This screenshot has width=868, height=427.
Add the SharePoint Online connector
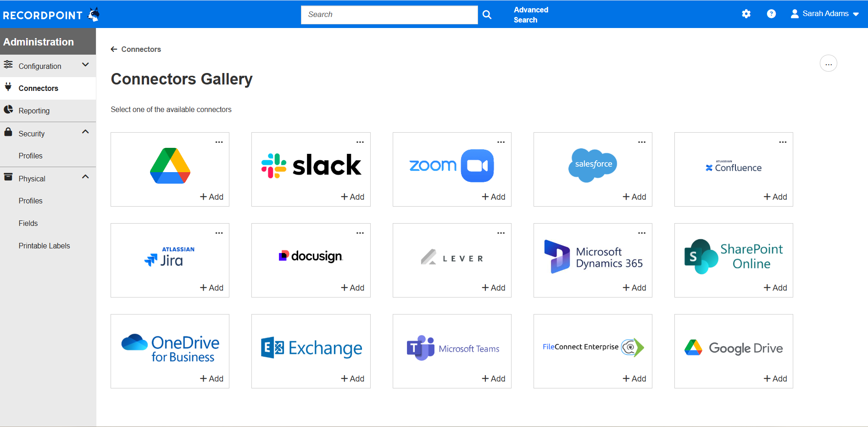pos(775,288)
